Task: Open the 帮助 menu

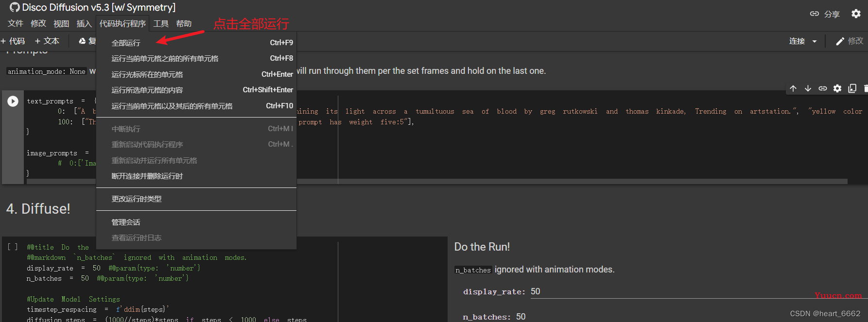Action: 184,23
